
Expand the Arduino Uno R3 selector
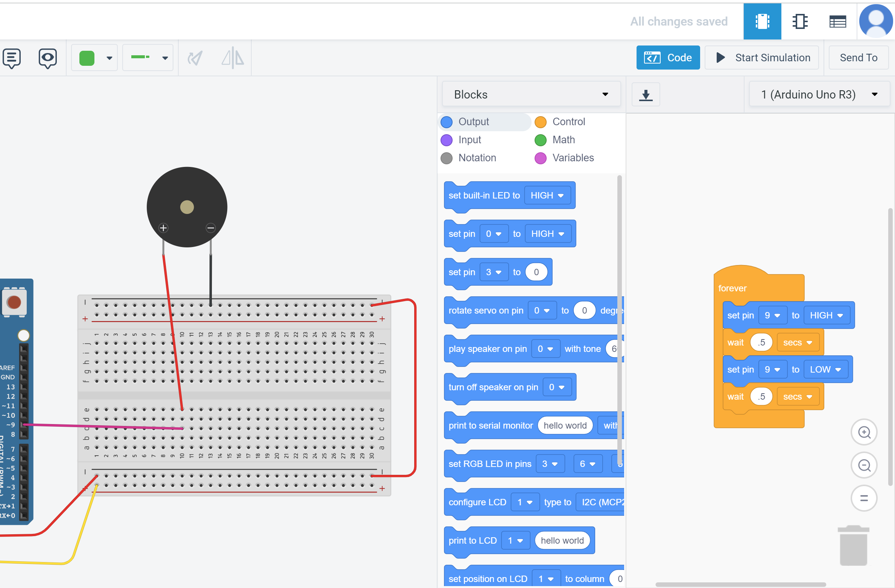pos(819,94)
